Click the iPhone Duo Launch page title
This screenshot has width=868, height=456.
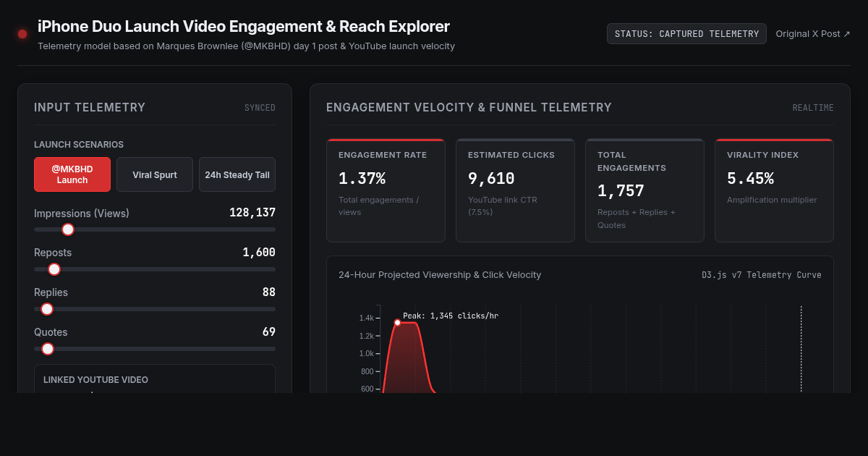click(244, 27)
